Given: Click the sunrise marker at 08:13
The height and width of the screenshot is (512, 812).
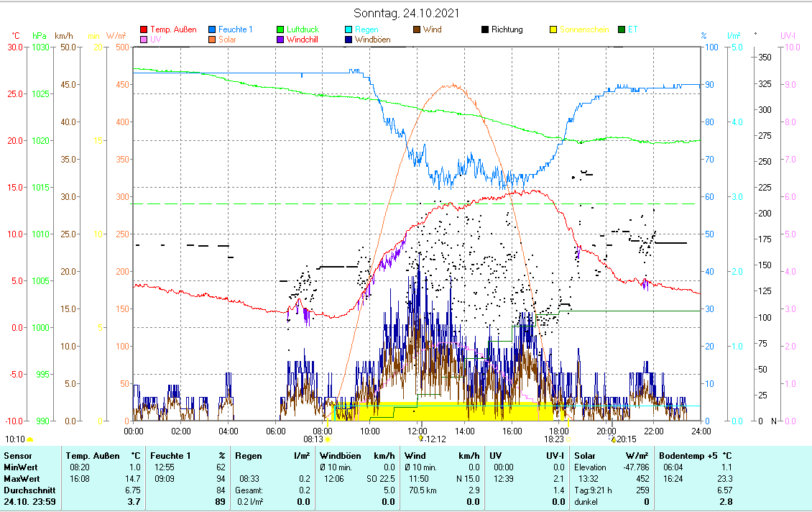Looking at the screenshot, I should tap(328, 439).
